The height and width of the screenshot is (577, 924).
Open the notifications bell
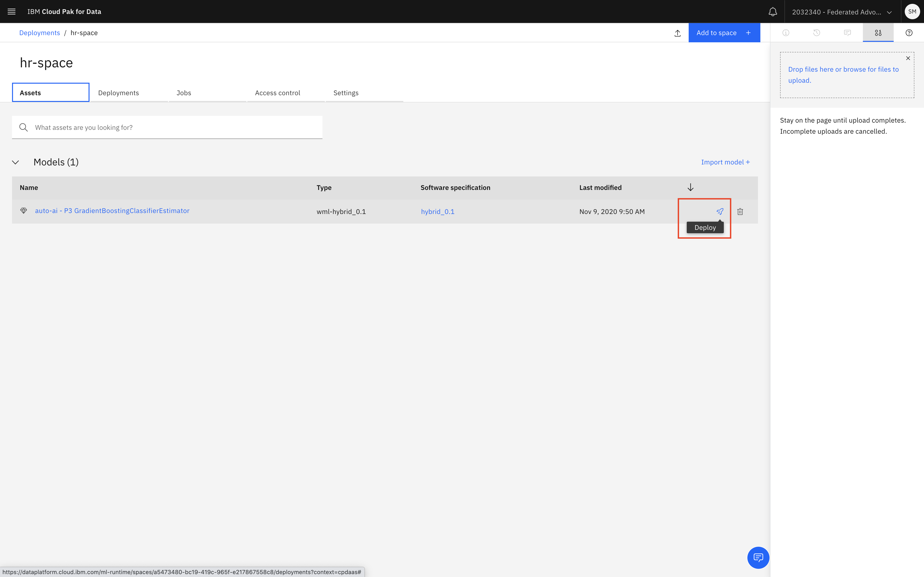tap(772, 12)
